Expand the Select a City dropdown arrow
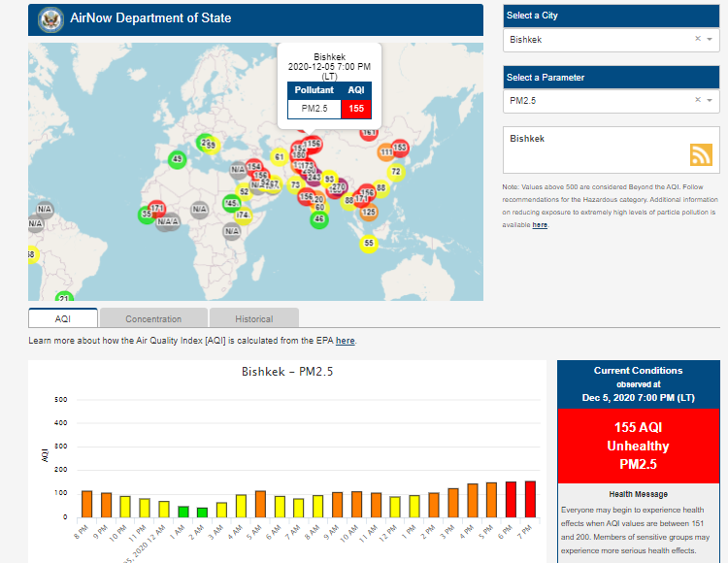This screenshot has height=563, width=728. pyautogui.click(x=710, y=40)
